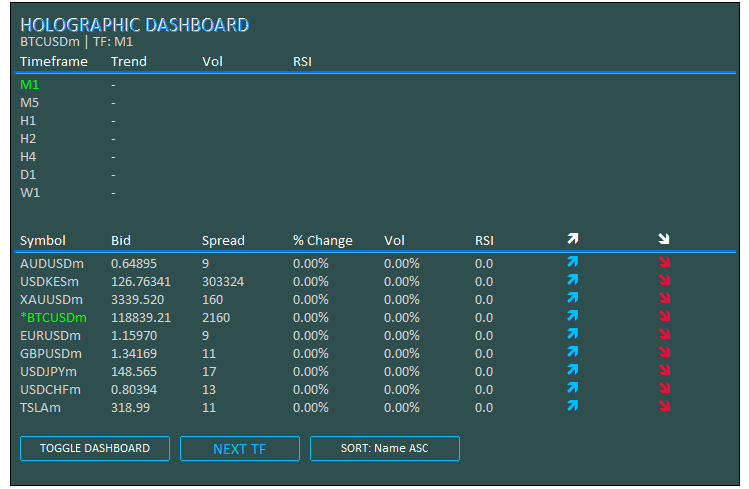The width and height of the screenshot is (749, 489).
Task: Click the TOGGLE DASHBOARD button
Action: pyautogui.click(x=95, y=448)
